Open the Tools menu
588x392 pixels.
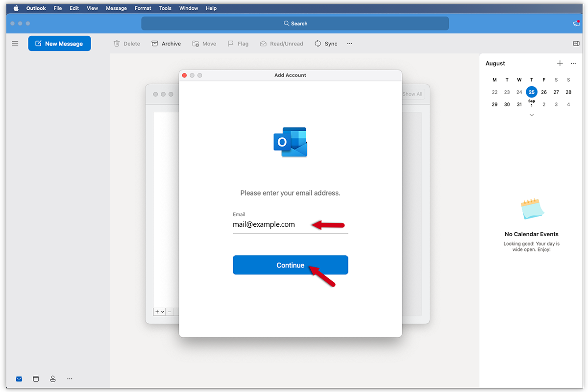pyautogui.click(x=165, y=8)
